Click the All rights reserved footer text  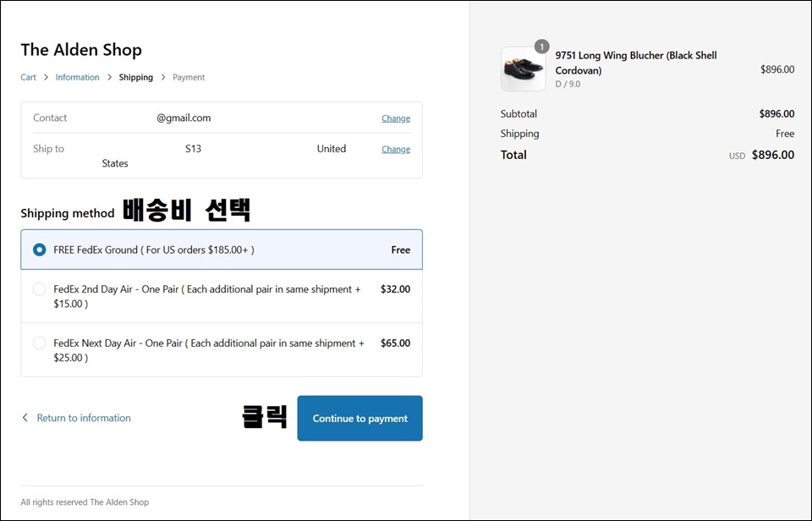point(85,502)
